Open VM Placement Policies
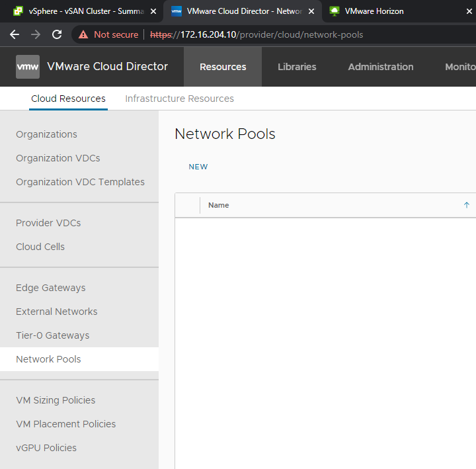Viewport: 476px width, 469px height. (66, 424)
